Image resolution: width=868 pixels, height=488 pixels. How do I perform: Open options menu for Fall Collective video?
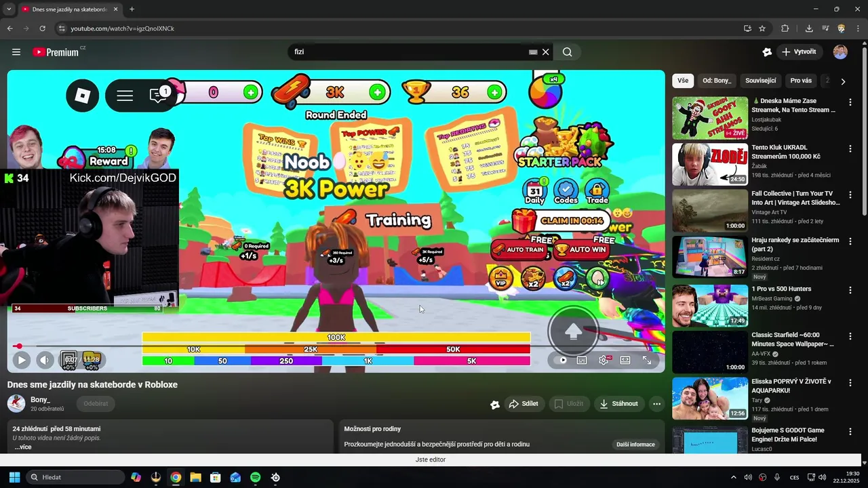tap(850, 195)
